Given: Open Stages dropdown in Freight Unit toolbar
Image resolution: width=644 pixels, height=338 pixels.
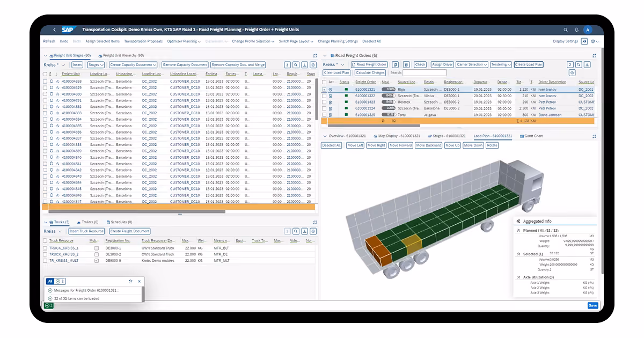Looking at the screenshot, I should click(x=96, y=65).
